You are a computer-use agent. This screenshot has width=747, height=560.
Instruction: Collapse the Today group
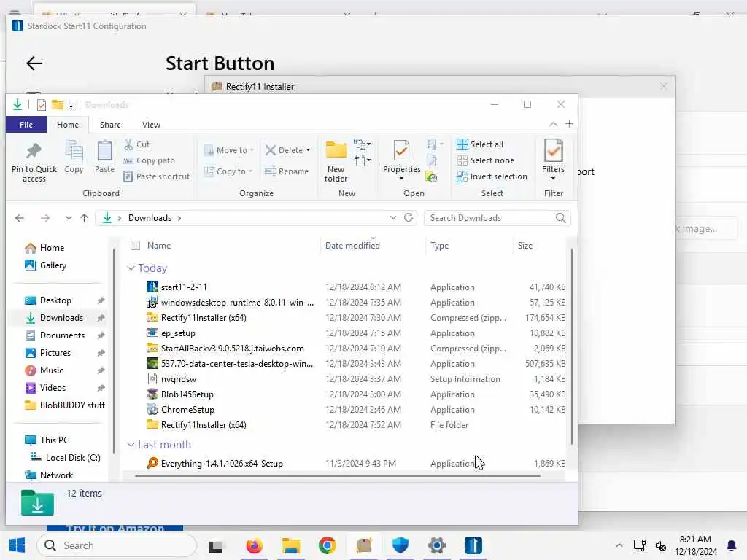point(131,268)
